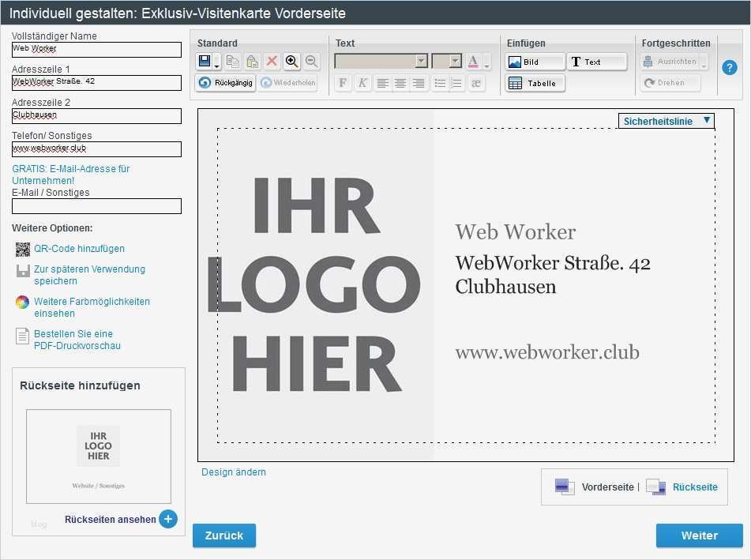Image resolution: width=751 pixels, height=560 pixels.
Task: Click the red X delete icon
Action: pyautogui.click(x=272, y=62)
